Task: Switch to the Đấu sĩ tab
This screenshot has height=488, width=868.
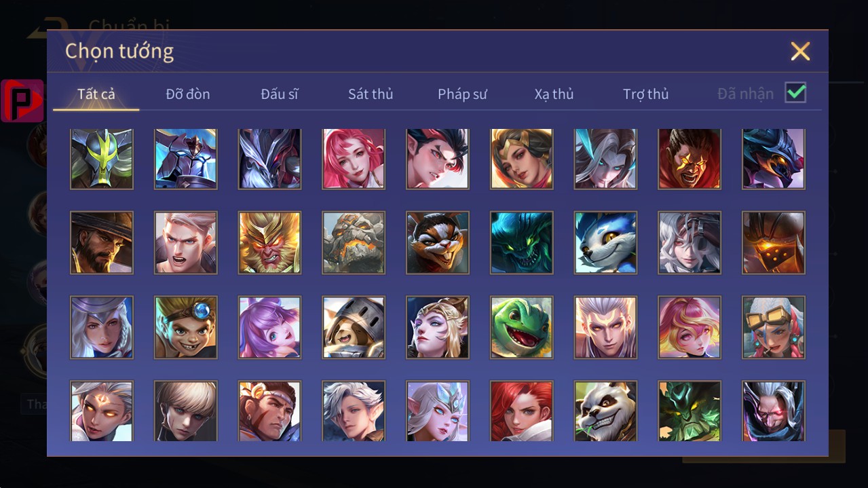Action: point(280,94)
